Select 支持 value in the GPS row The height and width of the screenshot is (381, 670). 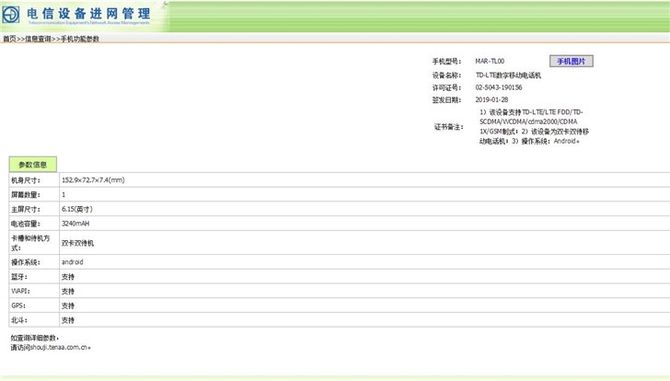(68, 306)
